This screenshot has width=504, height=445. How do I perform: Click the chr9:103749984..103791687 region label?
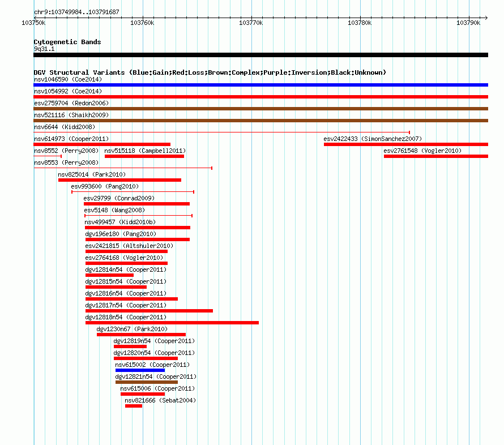pos(76,12)
